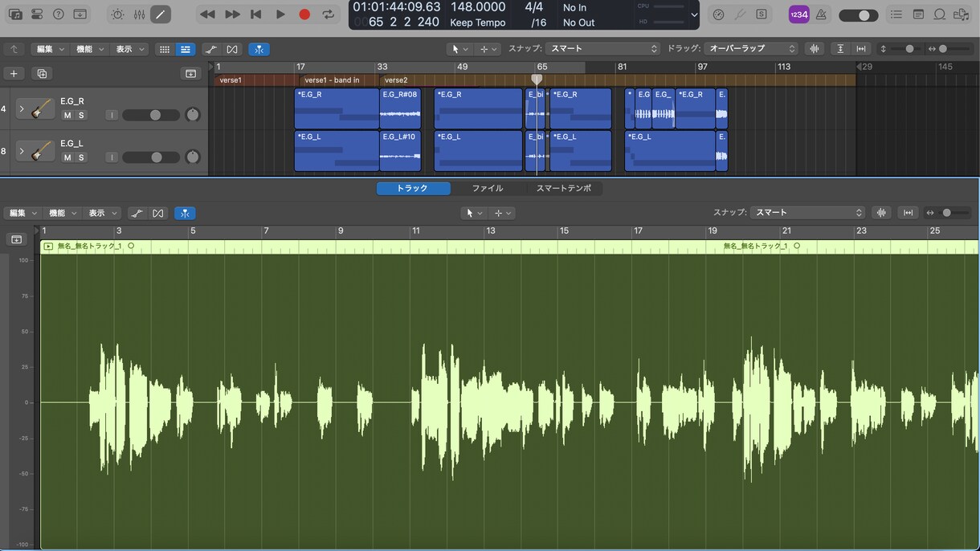Open the editor's スナップ dropdown
The height and width of the screenshot is (551, 980).
click(807, 213)
